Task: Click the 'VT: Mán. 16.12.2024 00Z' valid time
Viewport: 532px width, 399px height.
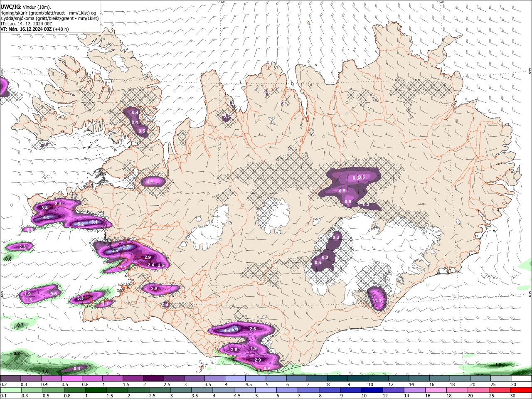Action: (x=26, y=29)
